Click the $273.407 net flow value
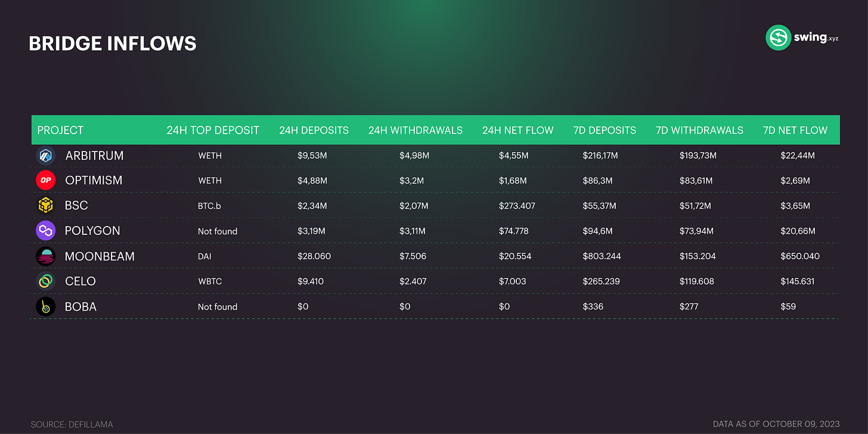Screen dimensions: 868x434 coord(517,206)
